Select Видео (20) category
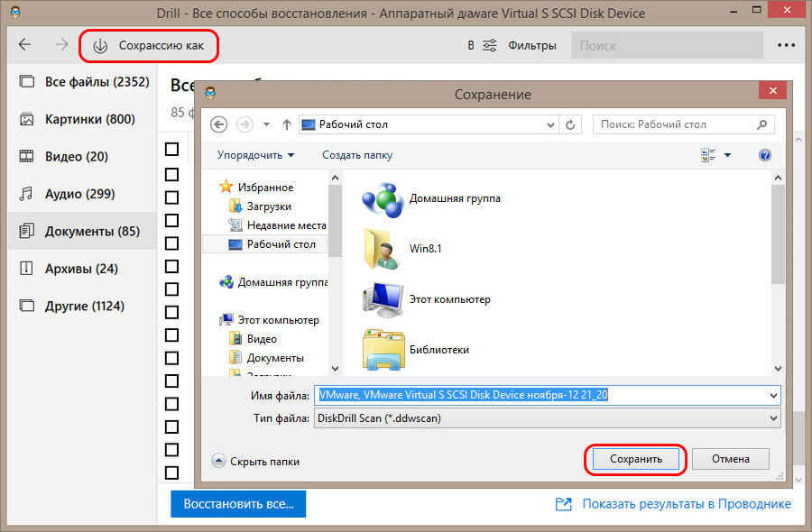 click(83, 156)
